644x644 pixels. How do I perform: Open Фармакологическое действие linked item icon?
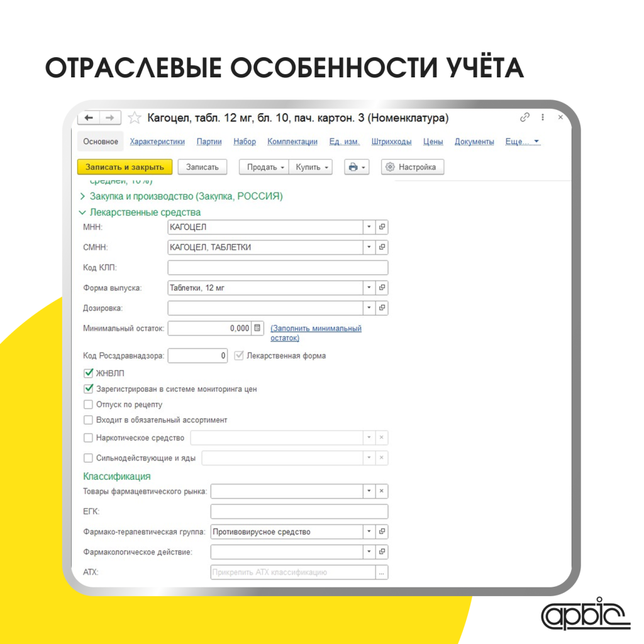click(x=382, y=552)
